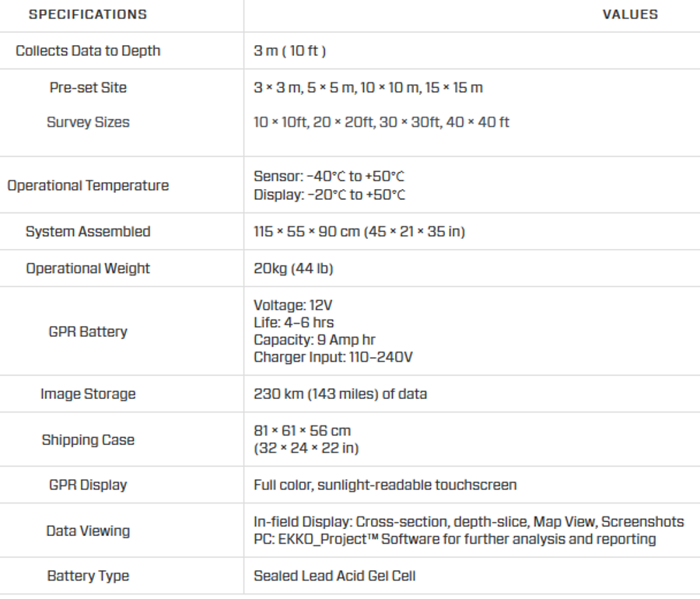
Task: Click the SPECIFICATIONS column header
Action: coord(88,15)
